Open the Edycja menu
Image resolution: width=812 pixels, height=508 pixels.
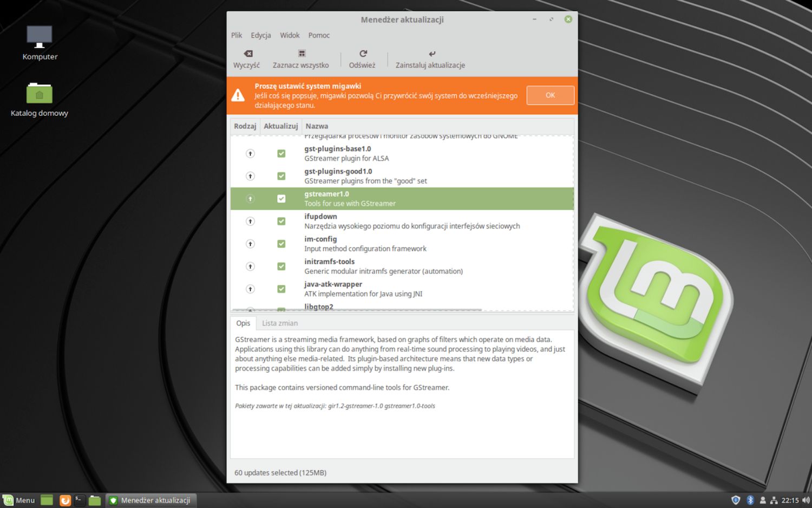click(261, 35)
